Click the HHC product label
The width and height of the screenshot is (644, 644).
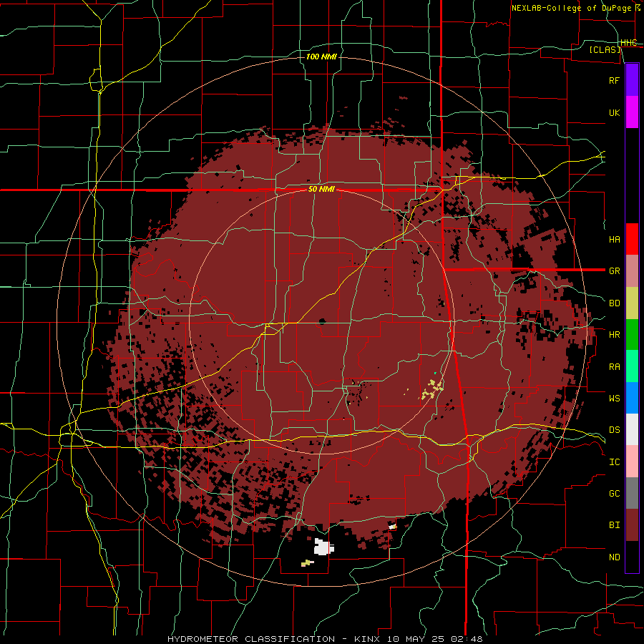point(629,43)
